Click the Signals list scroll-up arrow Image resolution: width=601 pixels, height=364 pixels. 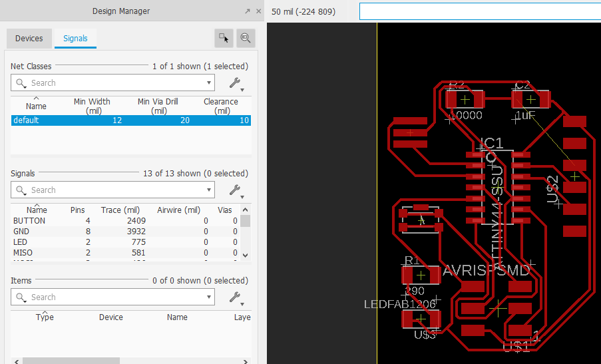click(x=246, y=210)
